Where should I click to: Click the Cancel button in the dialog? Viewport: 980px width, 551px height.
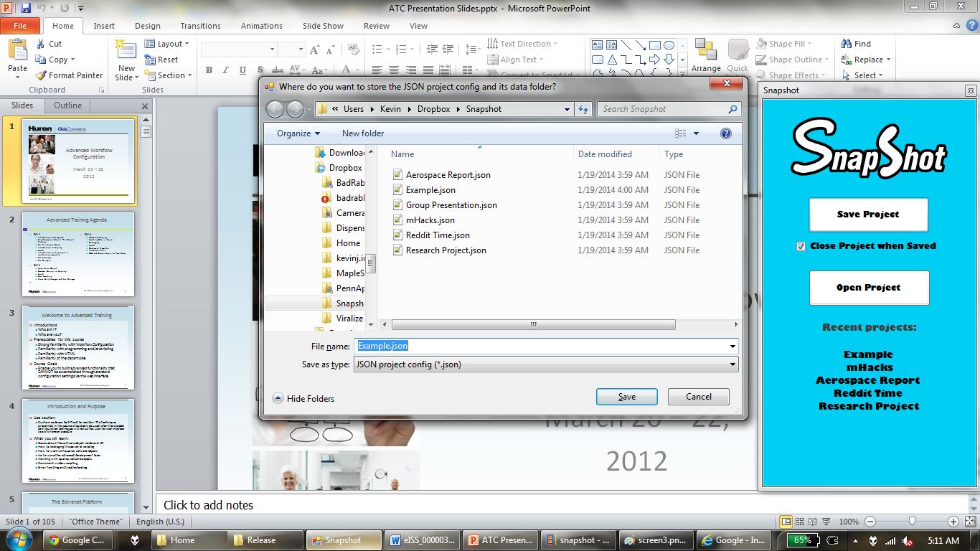[699, 397]
